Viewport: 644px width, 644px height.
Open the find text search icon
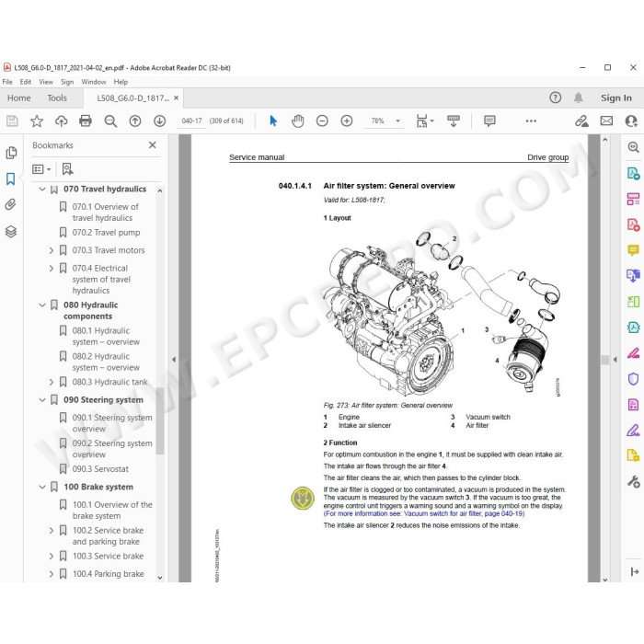[x=110, y=121]
